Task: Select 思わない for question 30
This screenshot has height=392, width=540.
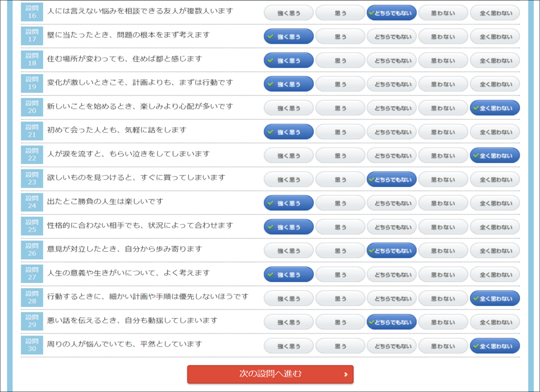Action: (443, 346)
